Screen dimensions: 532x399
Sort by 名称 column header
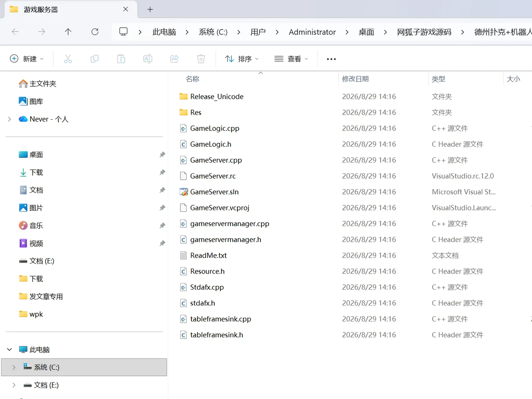click(193, 79)
